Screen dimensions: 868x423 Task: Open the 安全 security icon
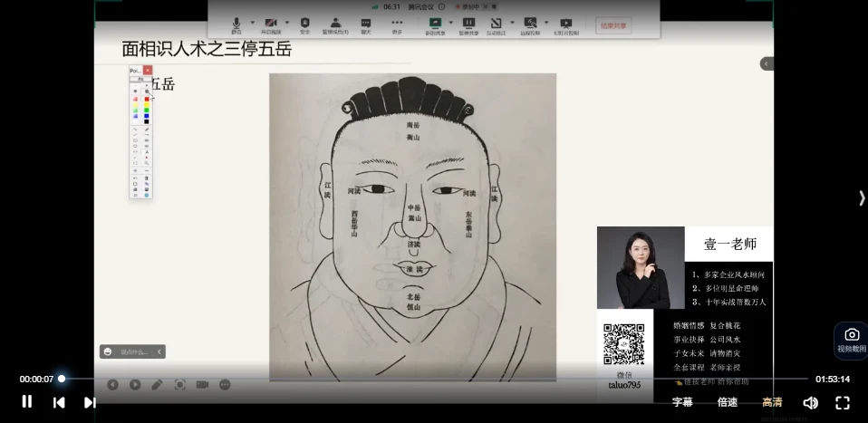(x=304, y=24)
